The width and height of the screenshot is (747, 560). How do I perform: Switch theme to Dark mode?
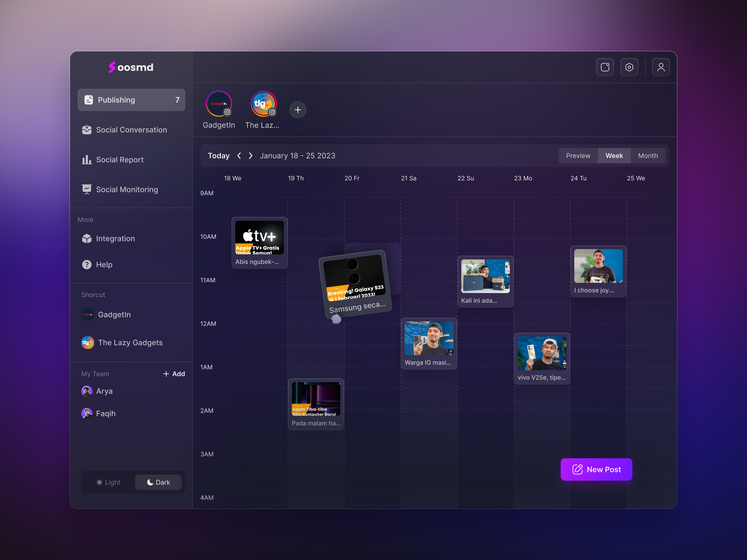(x=158, y=482)
